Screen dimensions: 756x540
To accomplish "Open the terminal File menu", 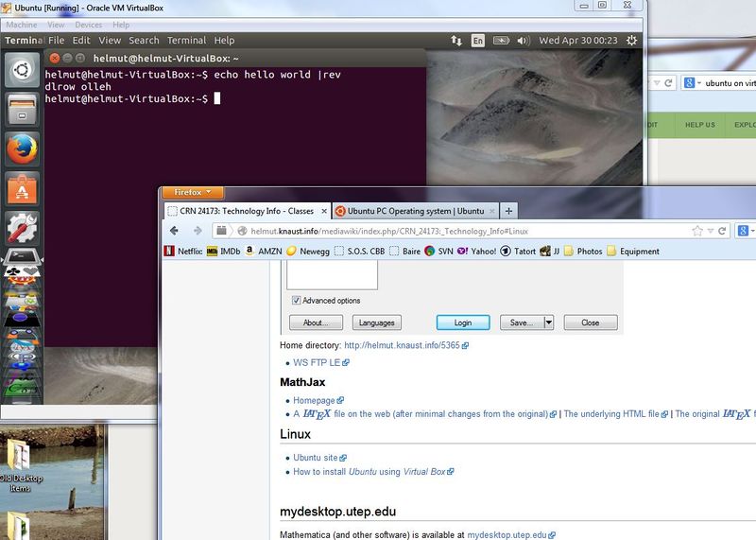I will pyautogui.click(x=56, y=41).
